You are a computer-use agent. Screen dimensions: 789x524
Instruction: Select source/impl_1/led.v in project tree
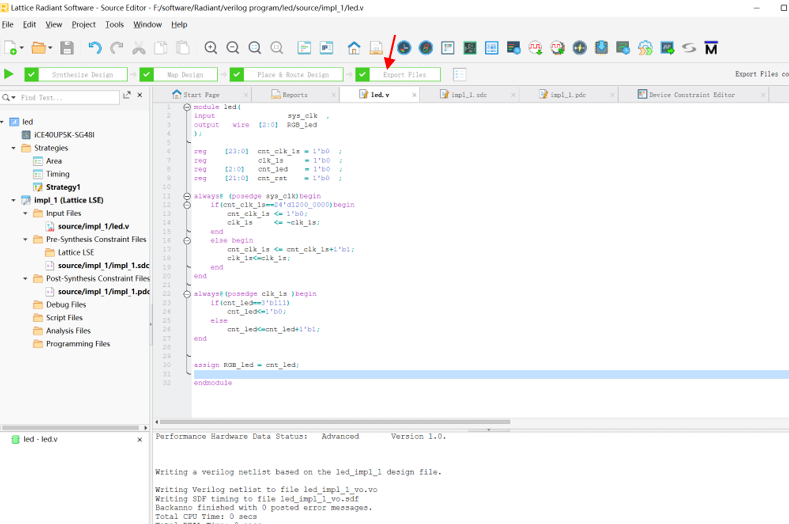pyautogui.click(x=93, y=227)
